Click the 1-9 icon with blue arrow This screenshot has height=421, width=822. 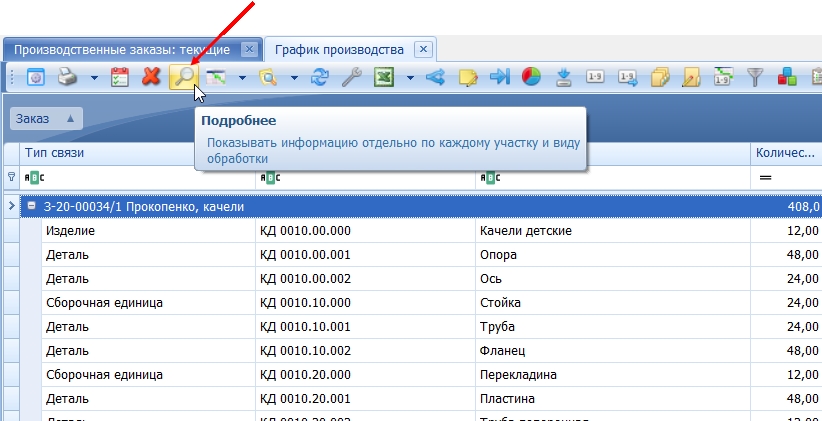click(628, 78)
